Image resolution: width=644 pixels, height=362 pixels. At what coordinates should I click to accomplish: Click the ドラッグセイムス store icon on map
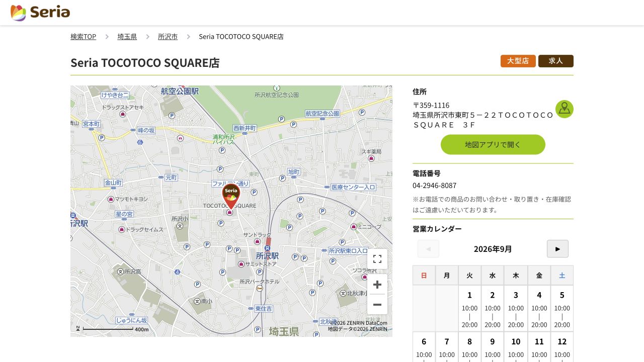coord(122,229)
